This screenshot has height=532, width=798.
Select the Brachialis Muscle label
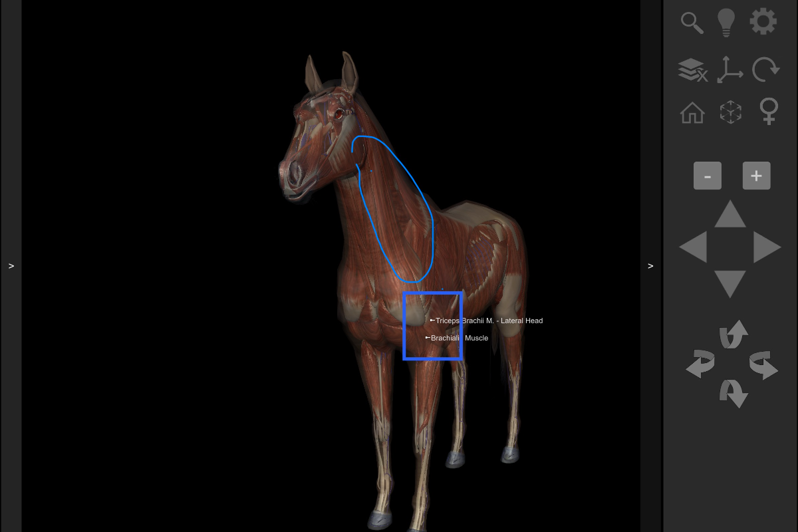[x=459, y=338]
